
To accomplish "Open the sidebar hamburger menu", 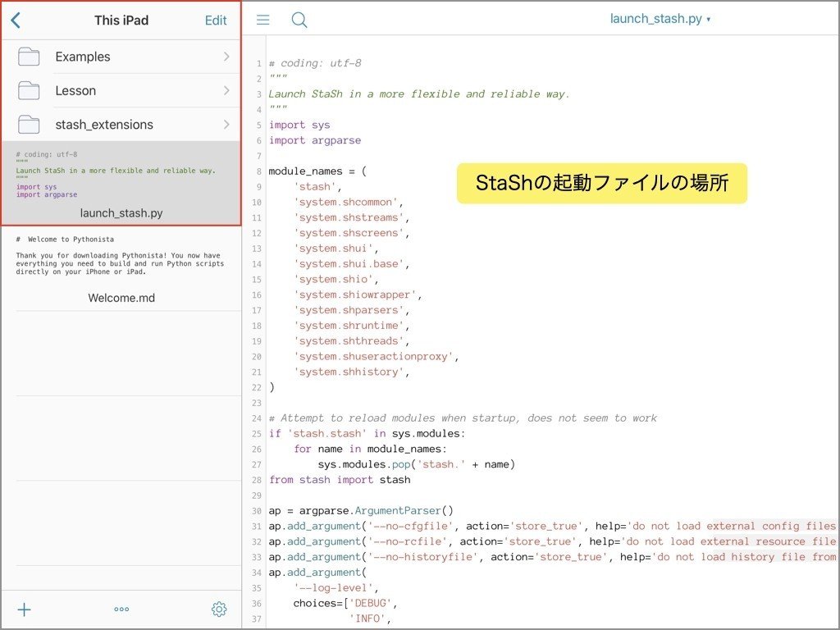I will [262, 20].
